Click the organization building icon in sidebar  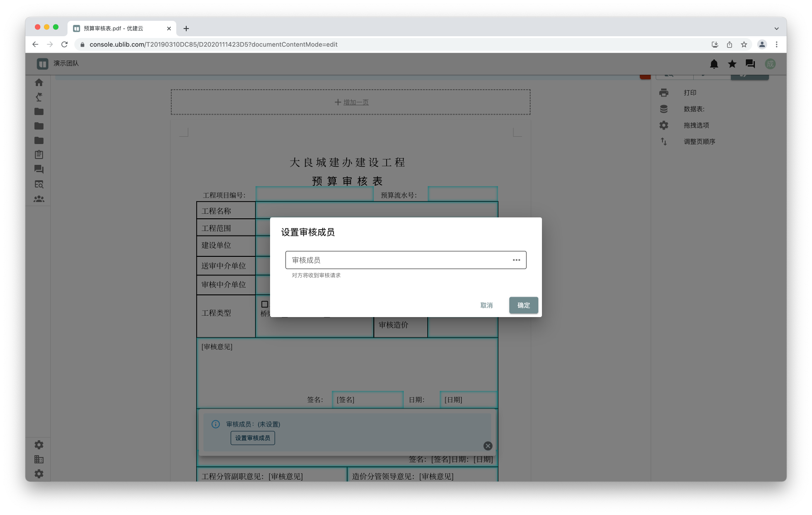point(39,459)
